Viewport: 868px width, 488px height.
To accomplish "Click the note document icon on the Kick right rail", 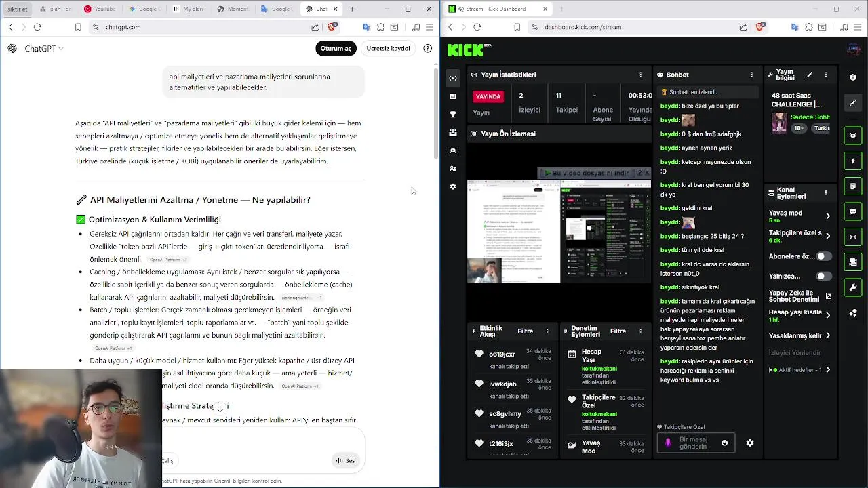I will 853,186.
